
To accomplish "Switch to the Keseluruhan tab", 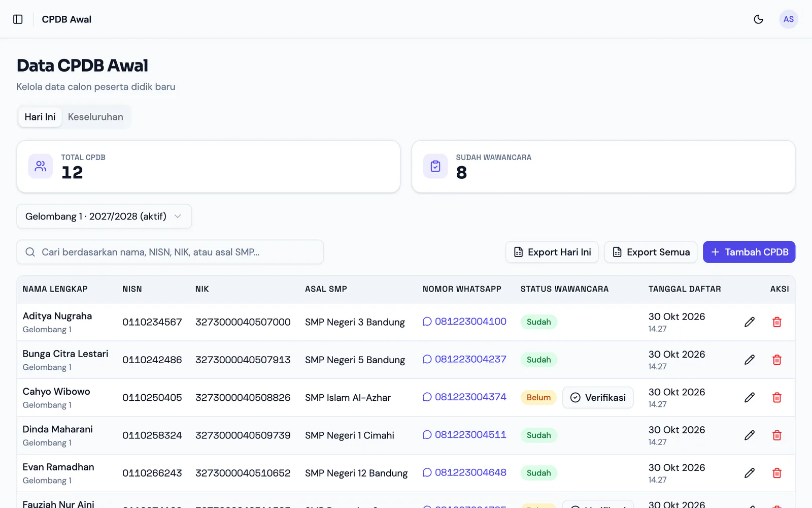I will pos(95,117).
